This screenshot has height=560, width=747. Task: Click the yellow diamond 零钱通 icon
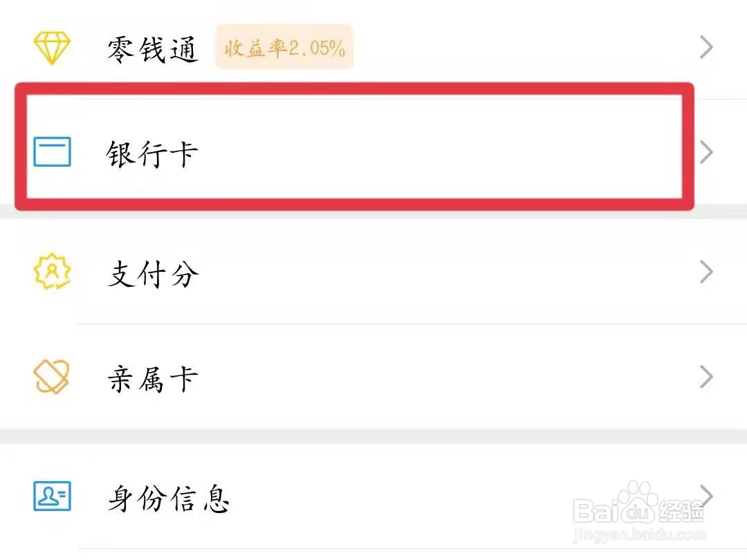pyautogui.click(x=53, y=48)
